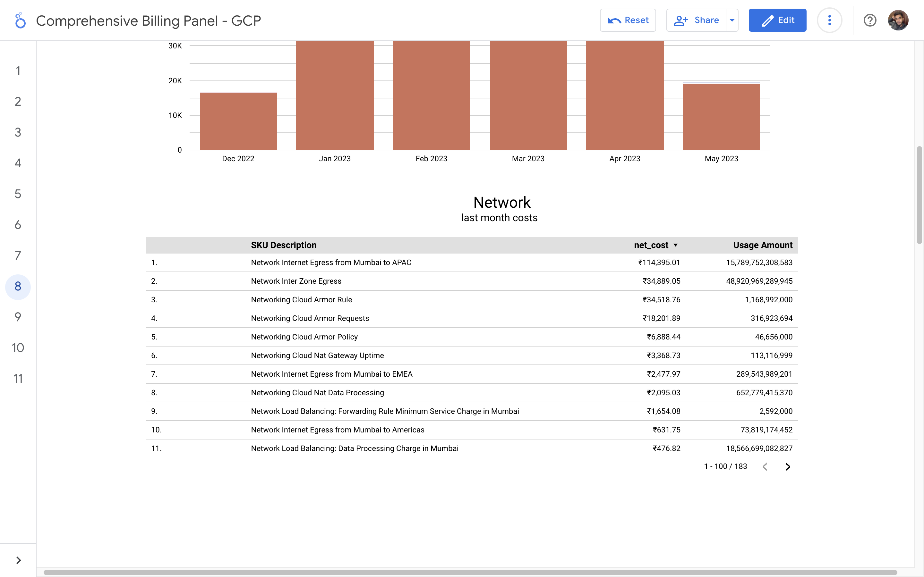Open the Share dropdown arrow
Image resolution: width=924 pixels, height=577 pixels.
[x=732, y=20]
